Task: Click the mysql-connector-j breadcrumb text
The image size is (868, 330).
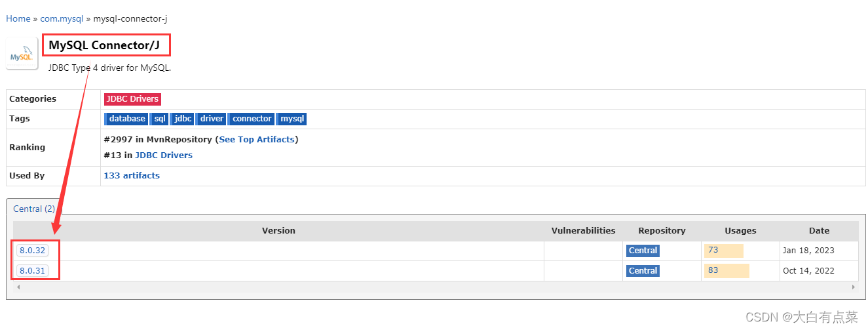Action: pyautogui.click(x=130, y=18)
